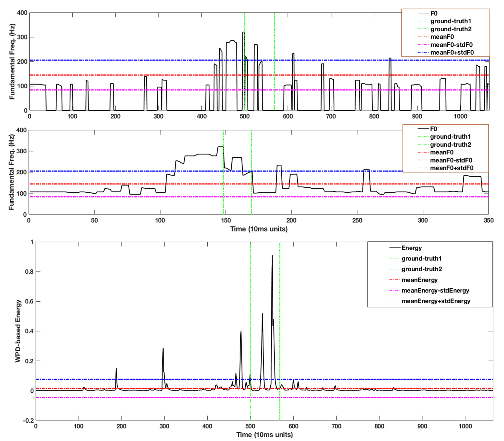Click the 0.8 y-axis tick in energy plot
This screenshot has height=441, width=504.
[29, 272]
